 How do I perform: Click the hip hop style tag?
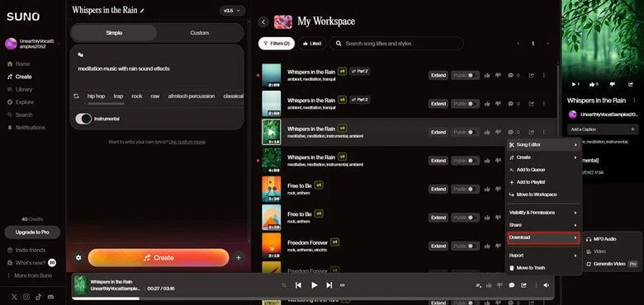[96, 96]
